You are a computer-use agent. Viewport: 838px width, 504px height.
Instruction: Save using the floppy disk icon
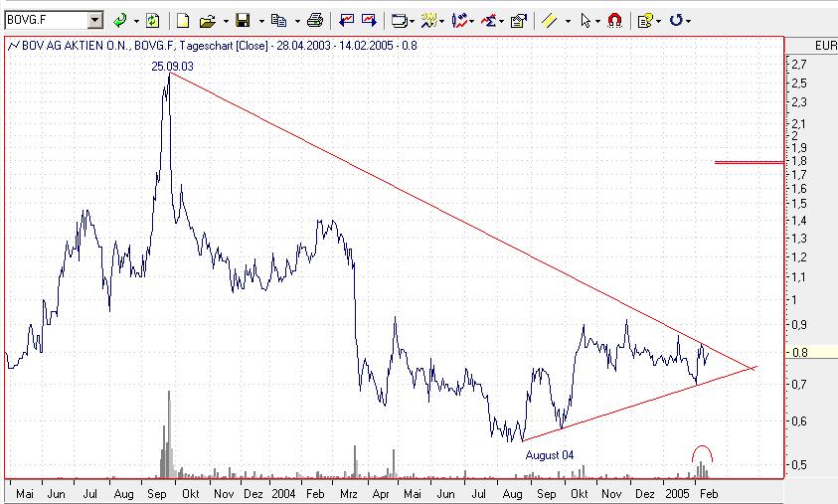pyautogui.click(x=244, y=20)
